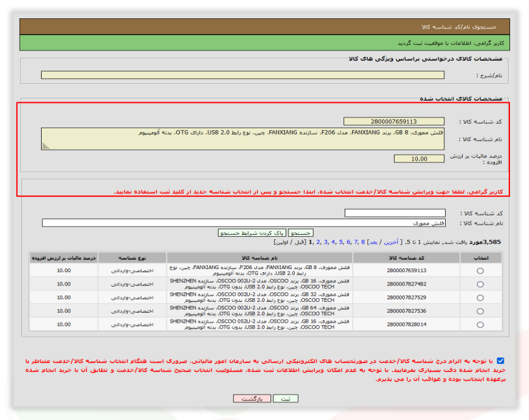The image size is (529, 420).
Task: Click the "آخرین" last page link
Action: [x=391, y=242]
